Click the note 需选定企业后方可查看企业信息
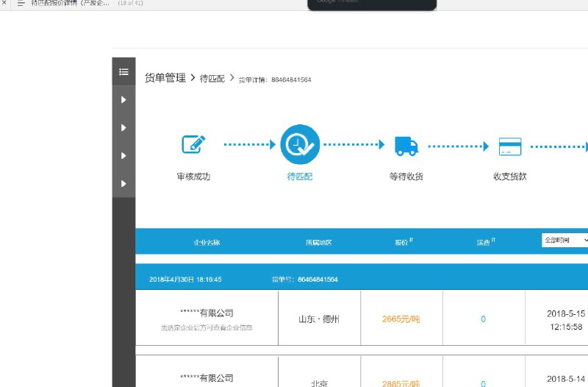This screenshot has height=387, width=588. [x=207, y=327]
